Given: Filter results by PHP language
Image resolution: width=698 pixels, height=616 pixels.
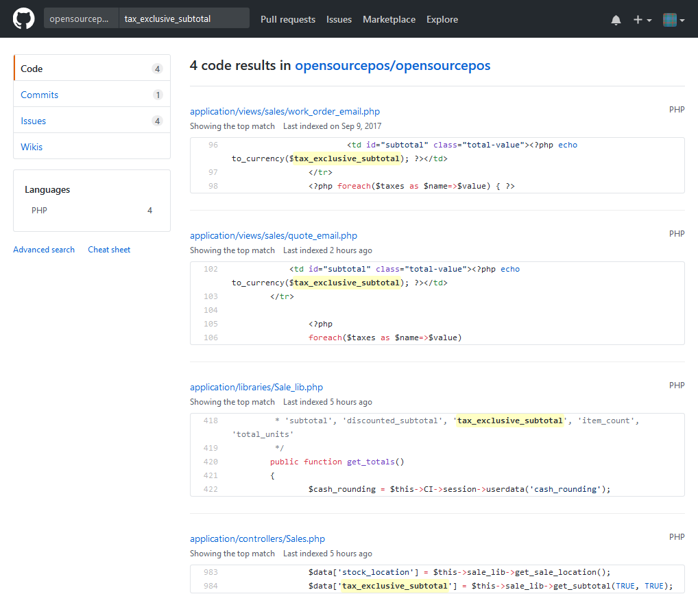Looking at the screenshot, I should click(x=39, y=210).
